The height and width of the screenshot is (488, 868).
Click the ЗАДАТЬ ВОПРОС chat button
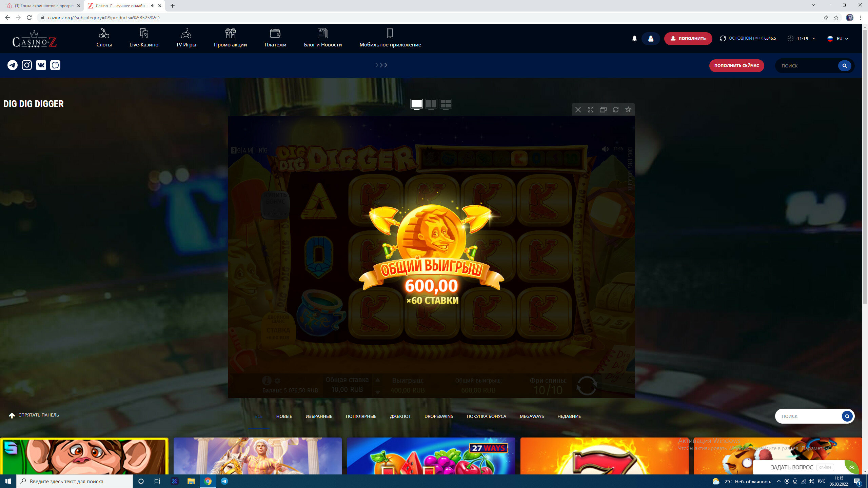(792, 467)
